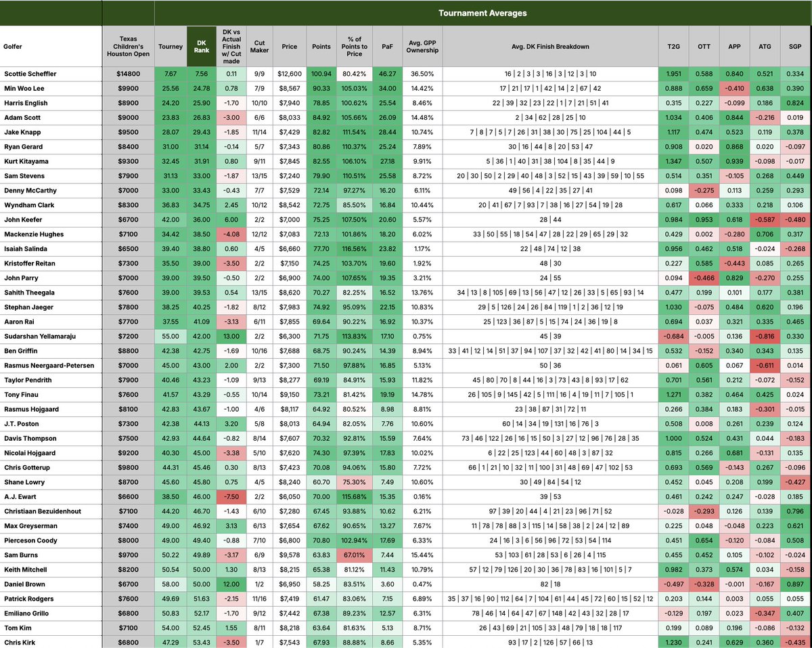812x648 pixels.
Task: Click Shane Lowry's 75.30% points-to-price cell
Action: pyautogui.click(x=356, y=481)
